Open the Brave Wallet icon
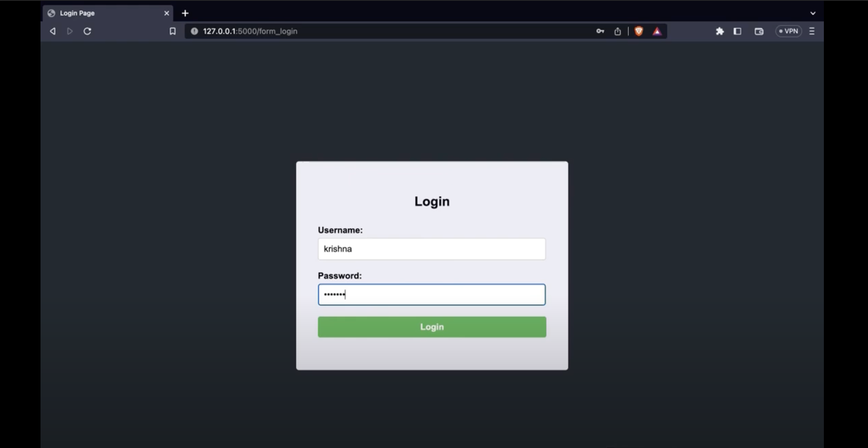Image resolution: width=868 pixels, height=448 pixels. pyautogui.click(x=758, y=31)
